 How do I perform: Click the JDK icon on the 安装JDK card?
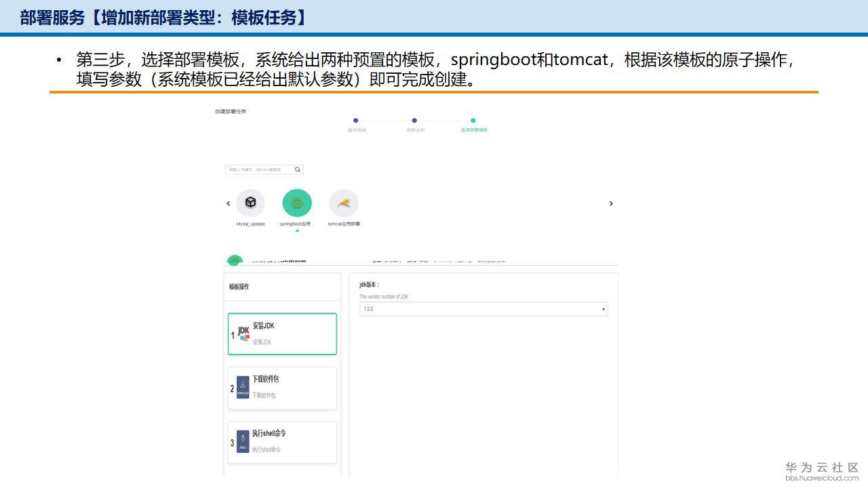pos(244,333)
